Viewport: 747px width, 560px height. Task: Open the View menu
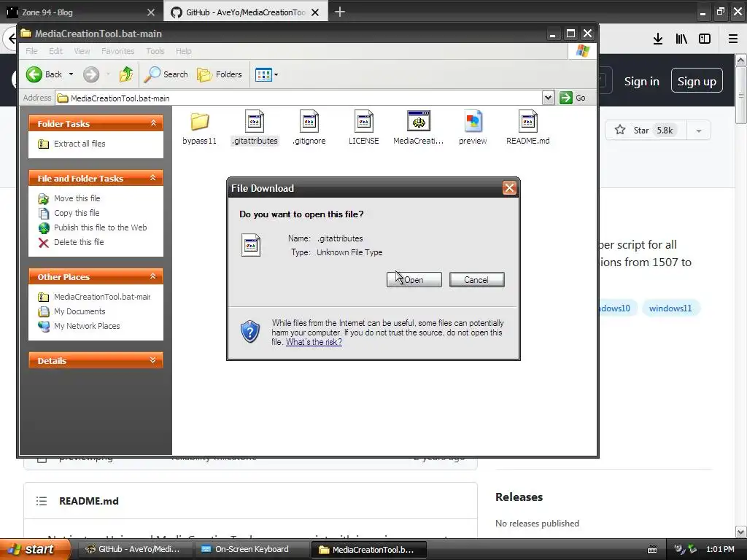point(82,51)
